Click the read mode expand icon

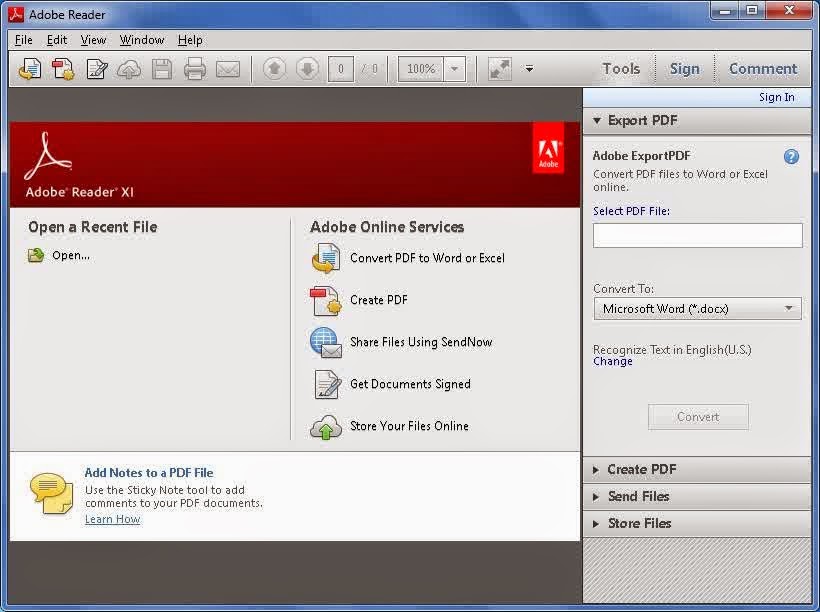tap(499, 69)
